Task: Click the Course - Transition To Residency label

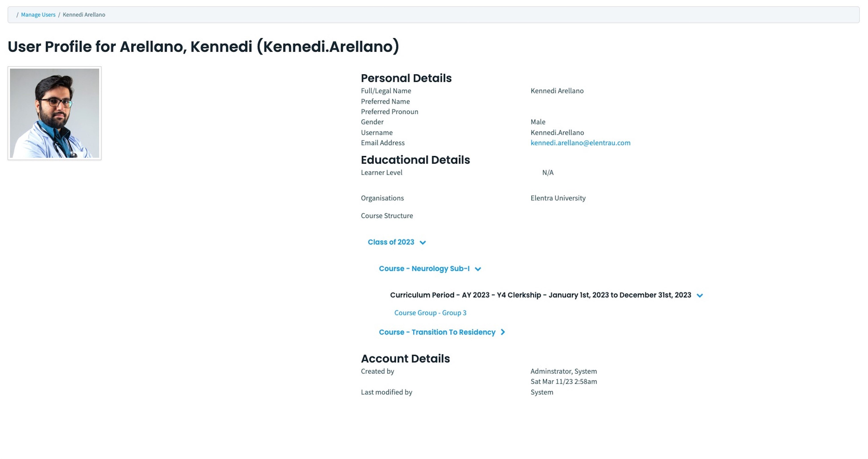Action: coord(437,332)
